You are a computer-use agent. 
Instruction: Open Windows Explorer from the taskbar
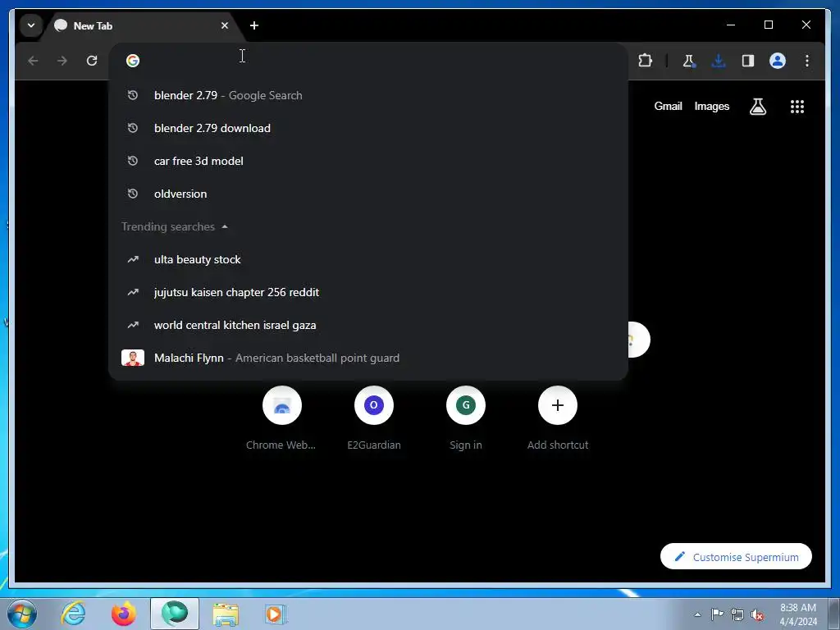(226, 614)
